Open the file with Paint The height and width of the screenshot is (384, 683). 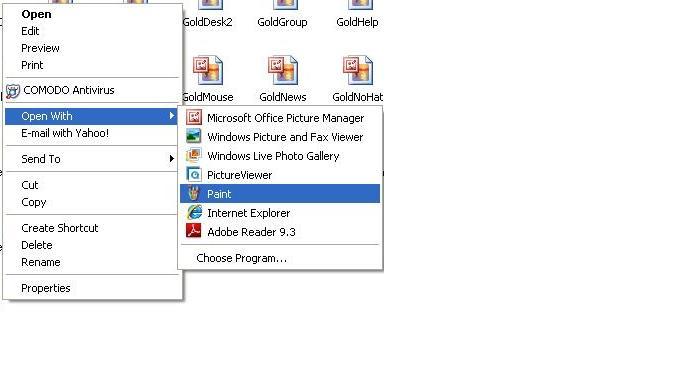280,193
